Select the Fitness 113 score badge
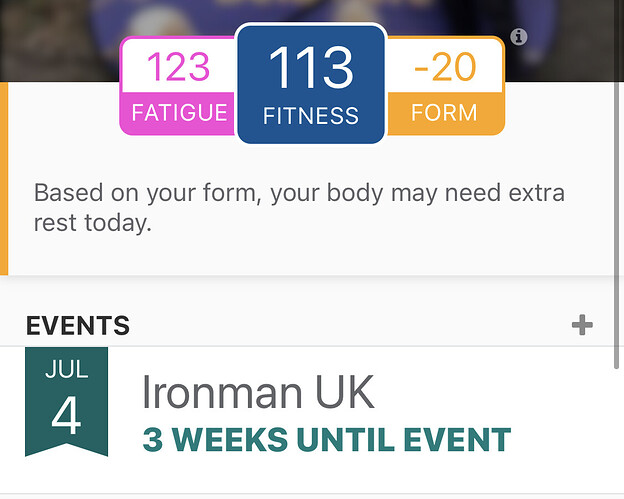Image resolution: width=624 pixels, height=499 pixels. [x=311, y=84]
